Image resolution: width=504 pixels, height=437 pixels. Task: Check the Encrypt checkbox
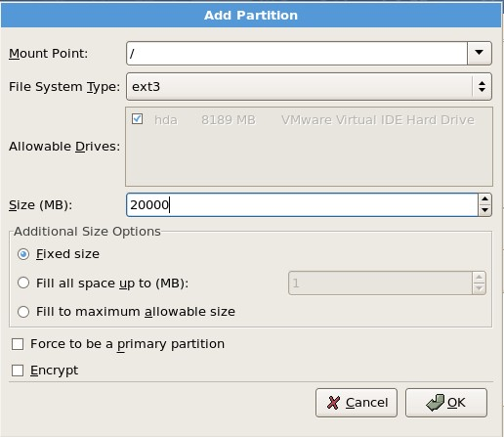coord(18,371)
